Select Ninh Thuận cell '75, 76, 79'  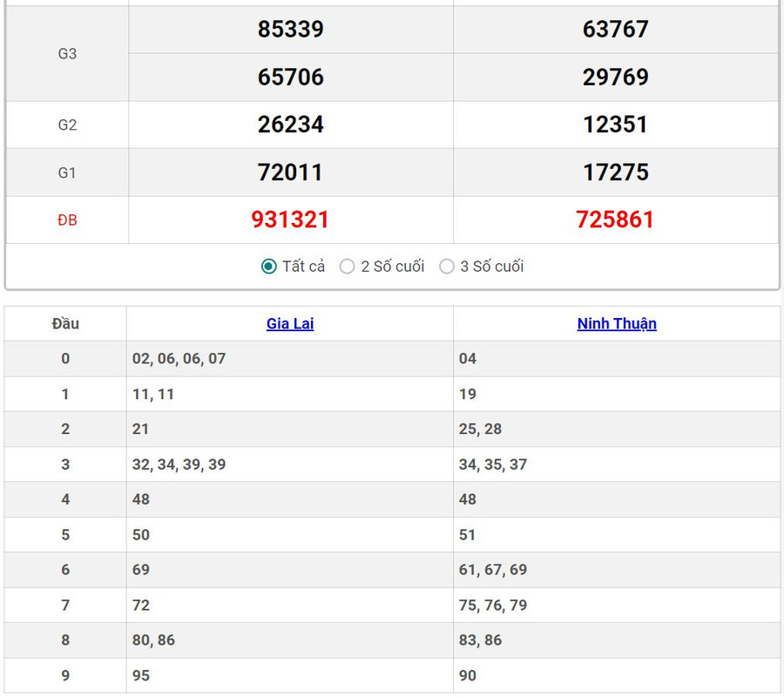(x=493, y=605)
